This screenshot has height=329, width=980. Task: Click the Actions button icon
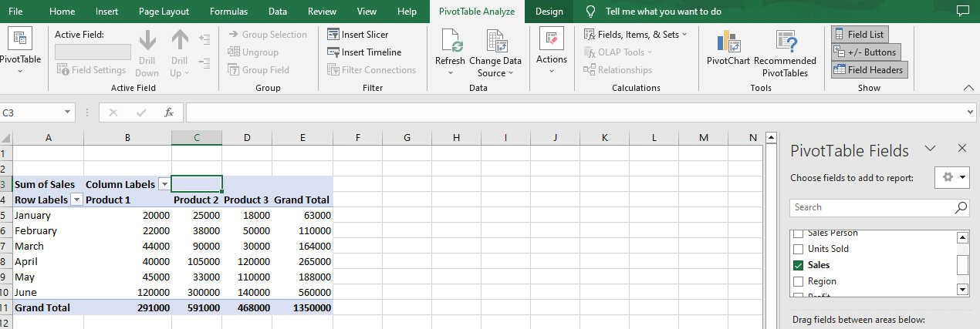tap(552, 39)
